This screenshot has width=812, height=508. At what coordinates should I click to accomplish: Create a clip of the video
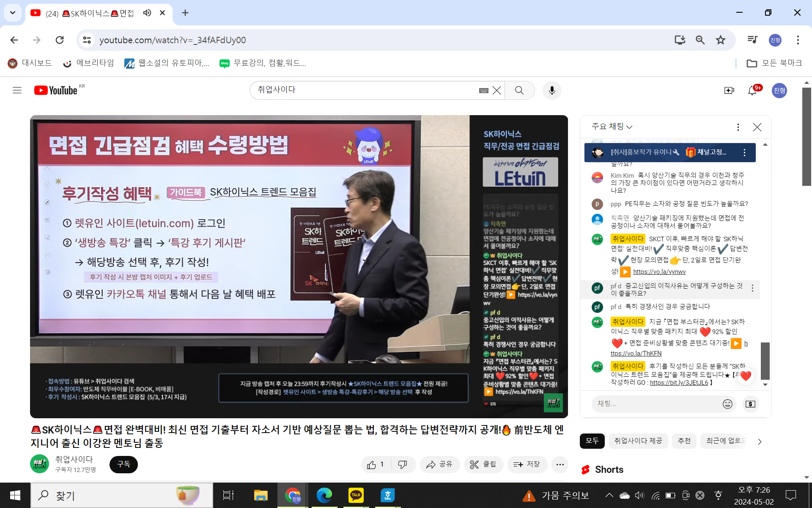[483, 464]
